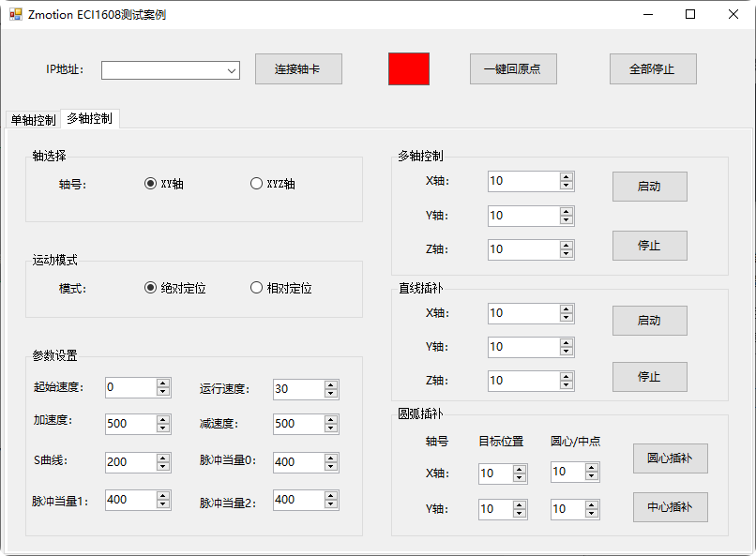The height and width of the screenshot is (556, 756).
Task: Decrease 加速度 with the down arrow
Action: coord(163,428)
